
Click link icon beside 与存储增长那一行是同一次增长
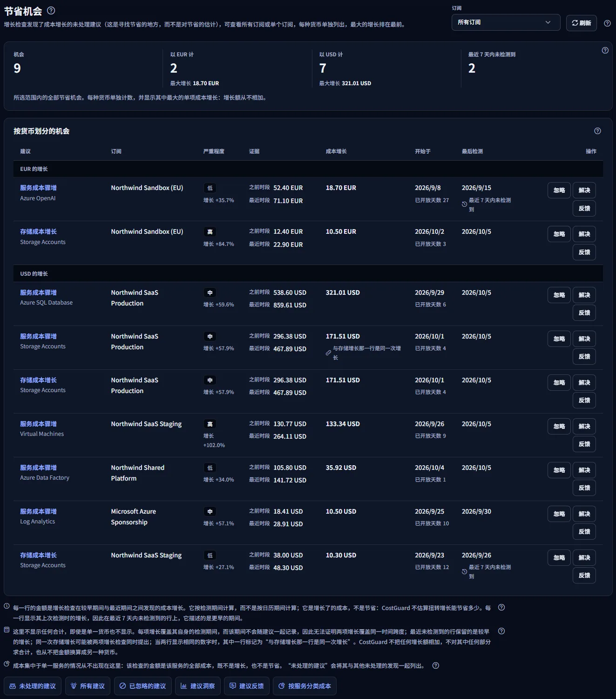(328, 353)
